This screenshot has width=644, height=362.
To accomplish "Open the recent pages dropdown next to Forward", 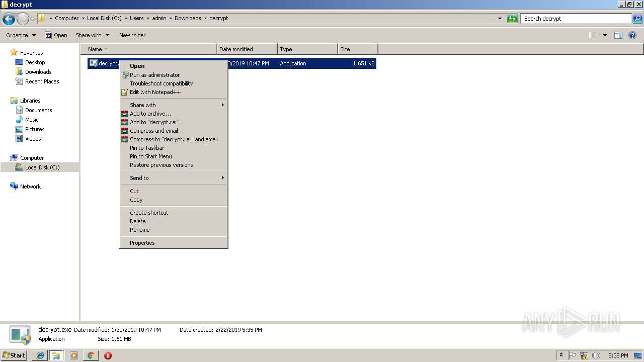I will [33, 19].
